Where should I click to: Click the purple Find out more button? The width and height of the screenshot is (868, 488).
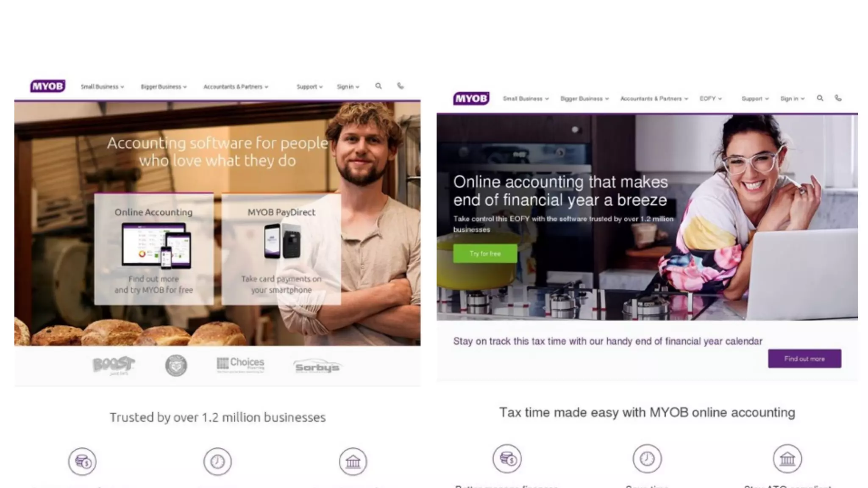804,359
